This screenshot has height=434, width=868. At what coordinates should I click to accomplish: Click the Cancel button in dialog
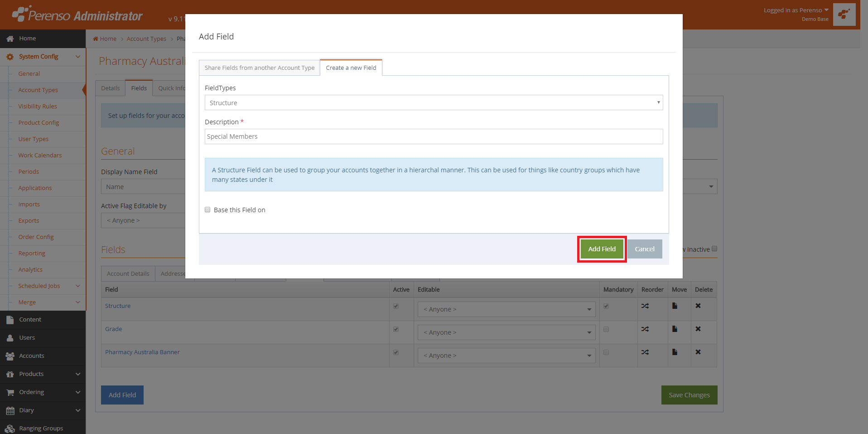645,249
